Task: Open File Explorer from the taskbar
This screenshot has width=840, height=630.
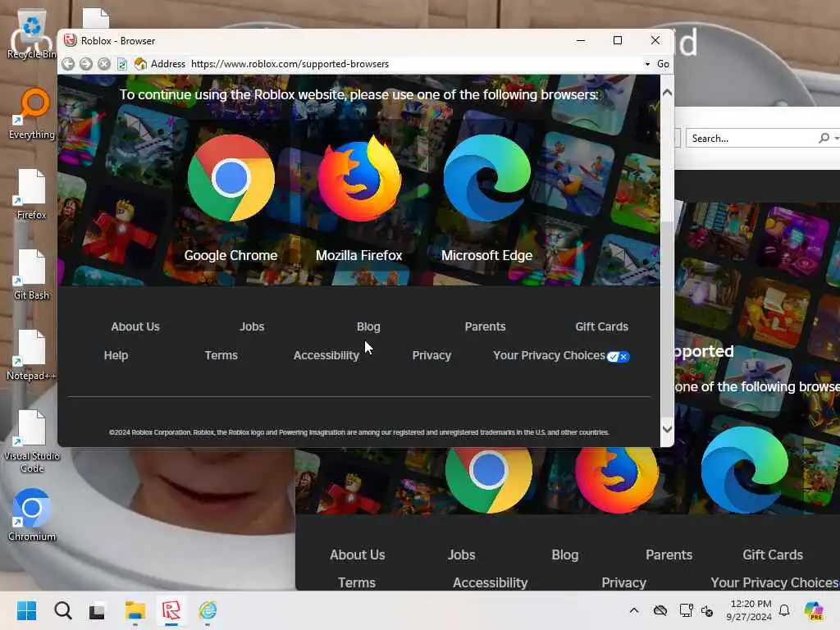Action: (135, 610)
